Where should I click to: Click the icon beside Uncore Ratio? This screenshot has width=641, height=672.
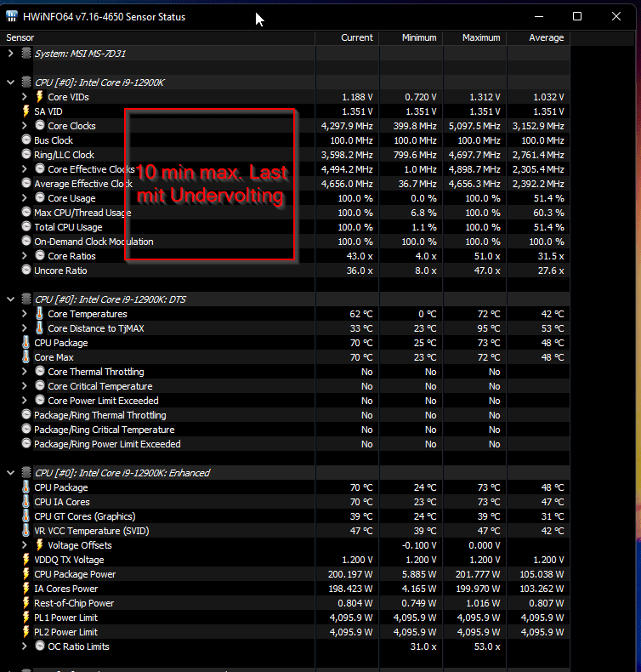tap(26, 270)
